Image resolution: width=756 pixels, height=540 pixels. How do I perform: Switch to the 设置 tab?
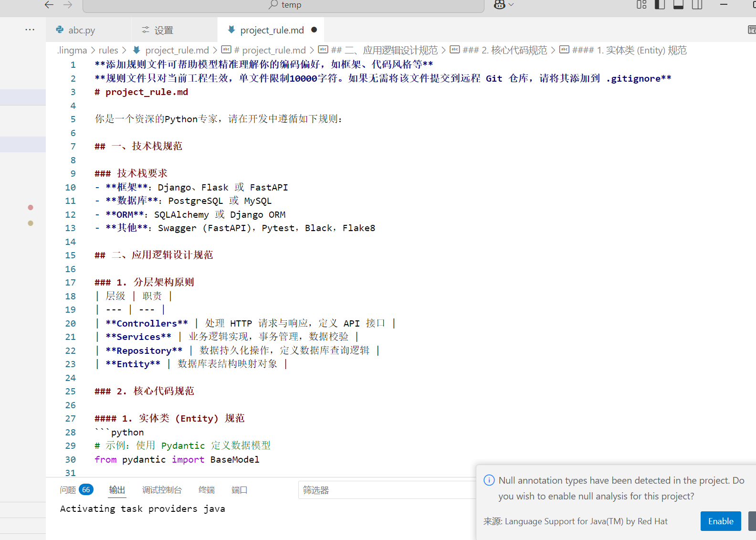164,30
